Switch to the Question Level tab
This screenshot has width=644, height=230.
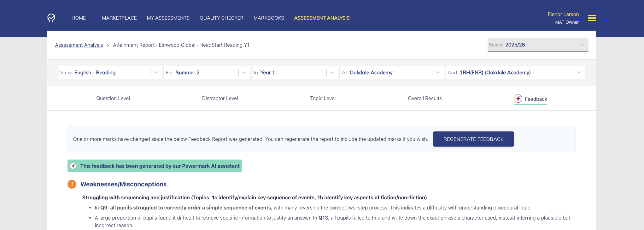click(x=113, y=99)
